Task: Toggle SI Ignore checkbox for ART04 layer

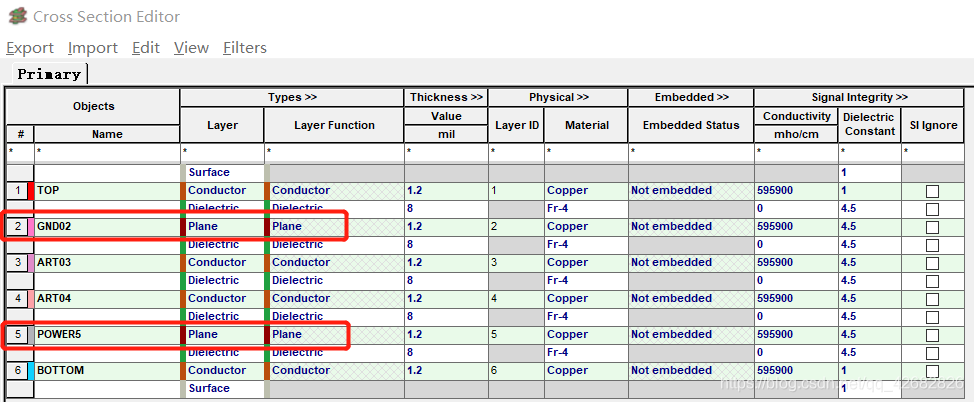Action: pyautogui.click(x=932, y=299)
